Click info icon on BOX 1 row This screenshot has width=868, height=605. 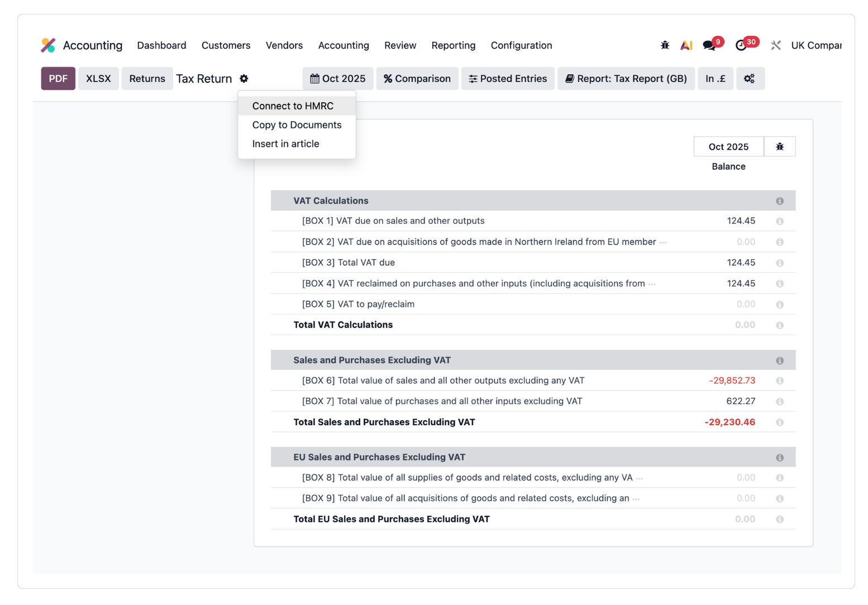pos(780,222)
